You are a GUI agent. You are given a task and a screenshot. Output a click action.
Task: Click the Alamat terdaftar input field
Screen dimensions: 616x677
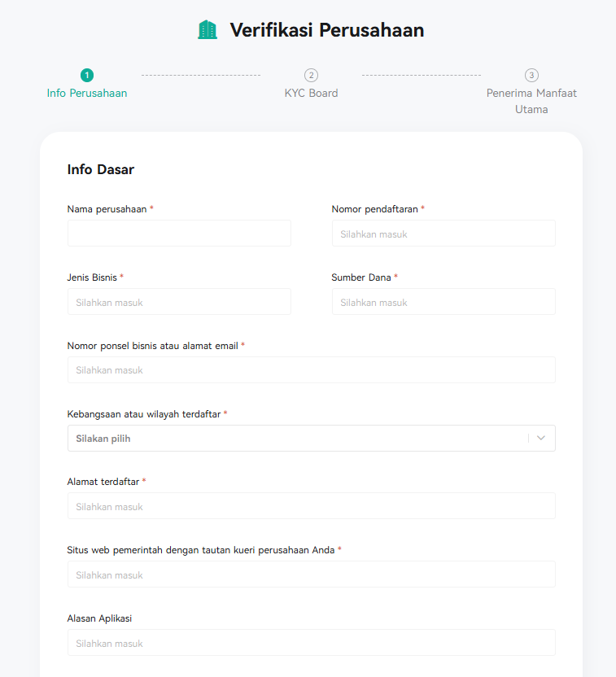click(x=311, y=505)
